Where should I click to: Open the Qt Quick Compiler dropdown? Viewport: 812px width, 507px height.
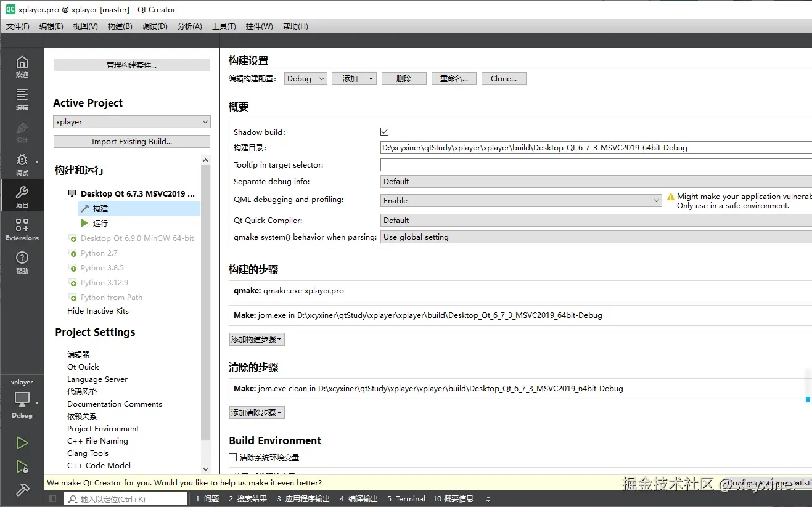(x=596, y=220)
